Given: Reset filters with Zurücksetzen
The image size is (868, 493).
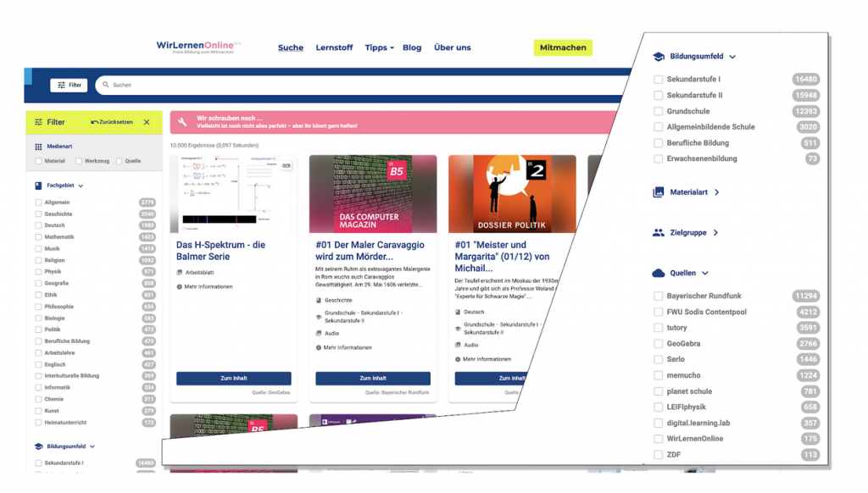Looking at the screenshot, I should point(112,122).
